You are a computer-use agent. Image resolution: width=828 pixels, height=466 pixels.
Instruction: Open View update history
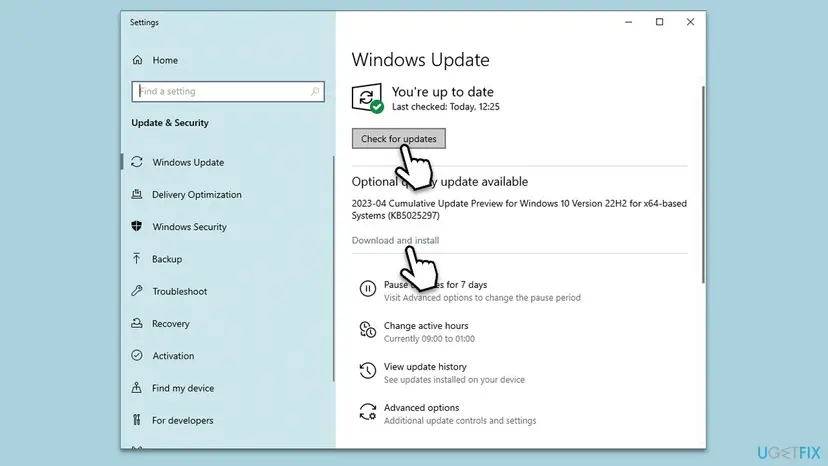pyautogui.click(x=425, y=366)
